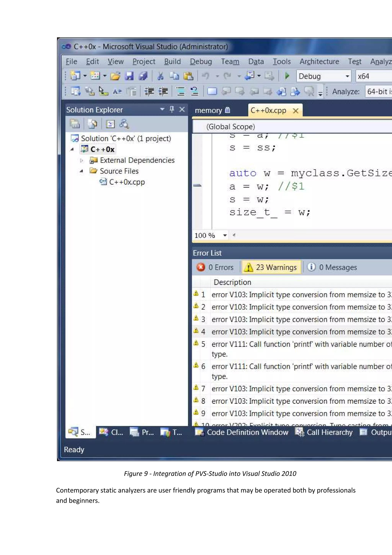Viewport: 392px width, 555px height.
Task: Pin the Solution Explorer with auto-hide pushpin
Action: (x=172, y=109)
